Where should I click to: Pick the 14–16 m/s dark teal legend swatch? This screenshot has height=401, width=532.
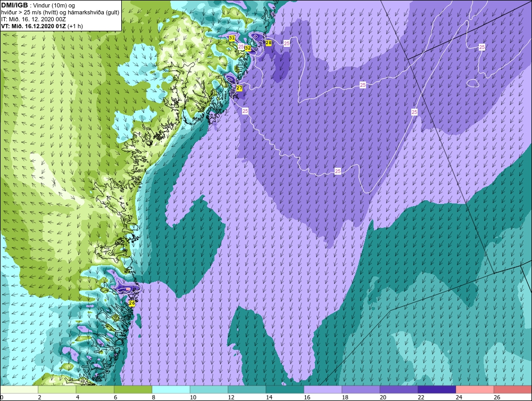pyautogui.click(x=285, y=389)
